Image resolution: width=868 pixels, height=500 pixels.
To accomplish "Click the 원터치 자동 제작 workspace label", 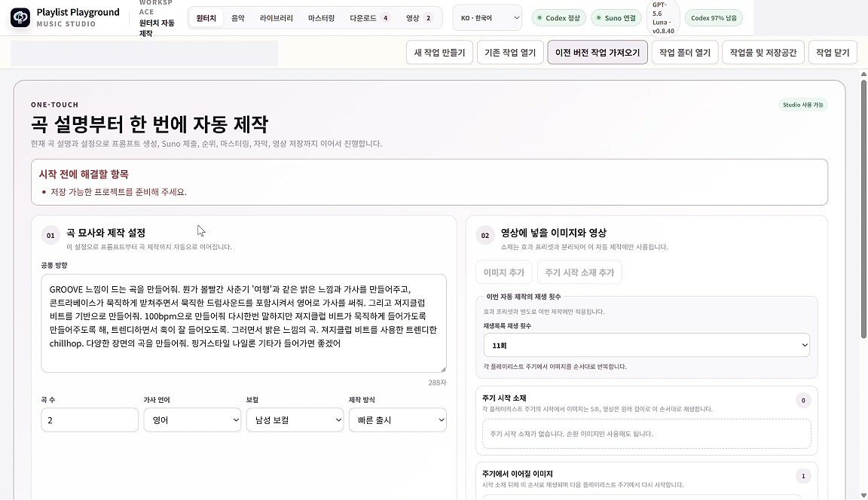I will click(x=157, y=28).
